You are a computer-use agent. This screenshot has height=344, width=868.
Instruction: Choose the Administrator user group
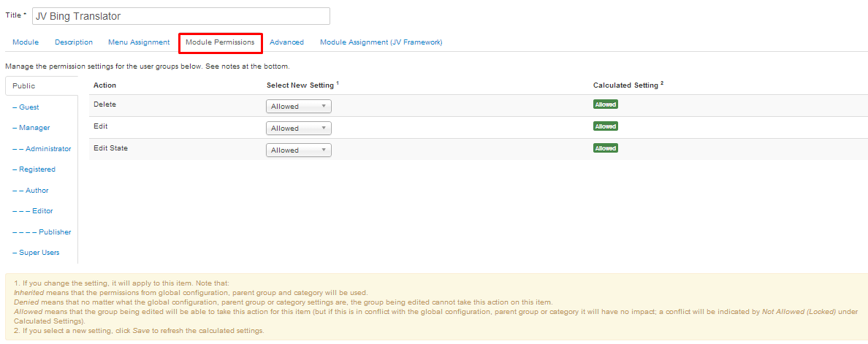coord(48,149)
